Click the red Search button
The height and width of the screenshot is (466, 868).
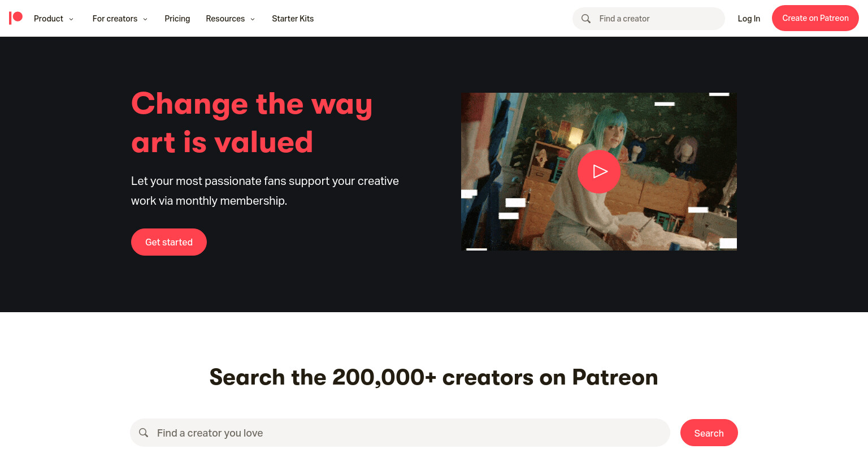pos(709,433)
